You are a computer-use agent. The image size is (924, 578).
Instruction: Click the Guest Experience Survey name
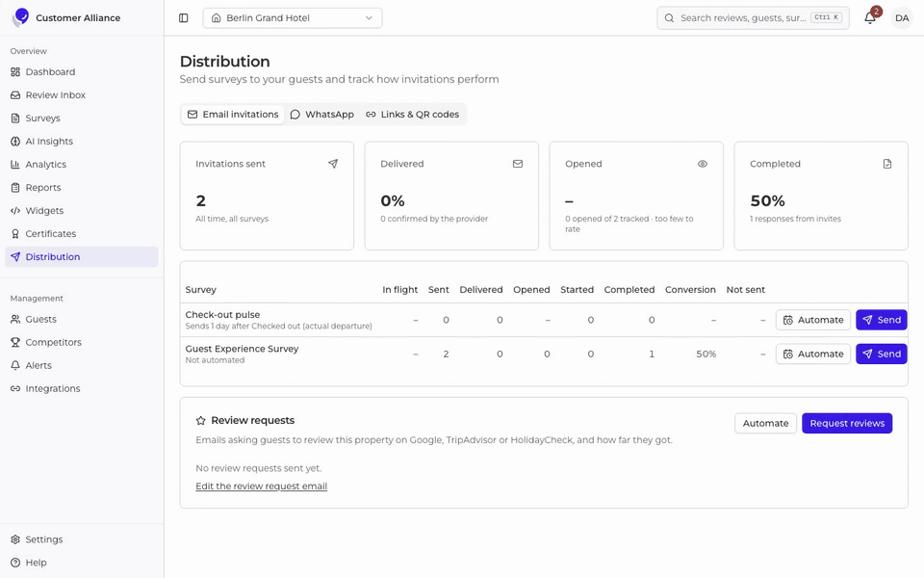(243, 349)
